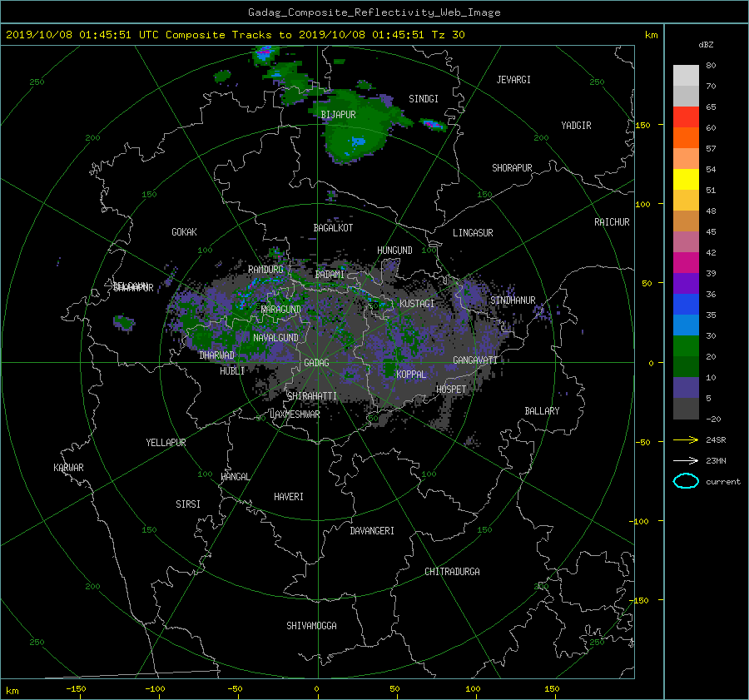
Task: Click the cyan current-track ellipse icon
Action: (x=686, y=481)
